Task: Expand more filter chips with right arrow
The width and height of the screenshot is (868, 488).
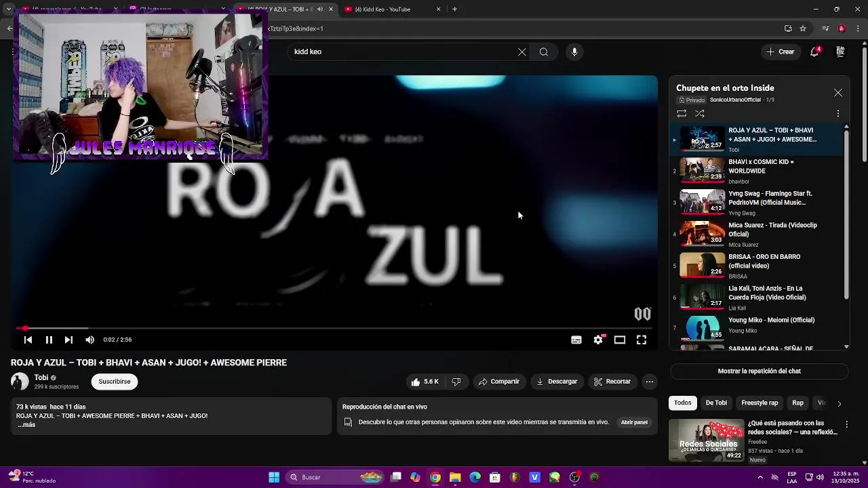Action: (x=840, y=403)
